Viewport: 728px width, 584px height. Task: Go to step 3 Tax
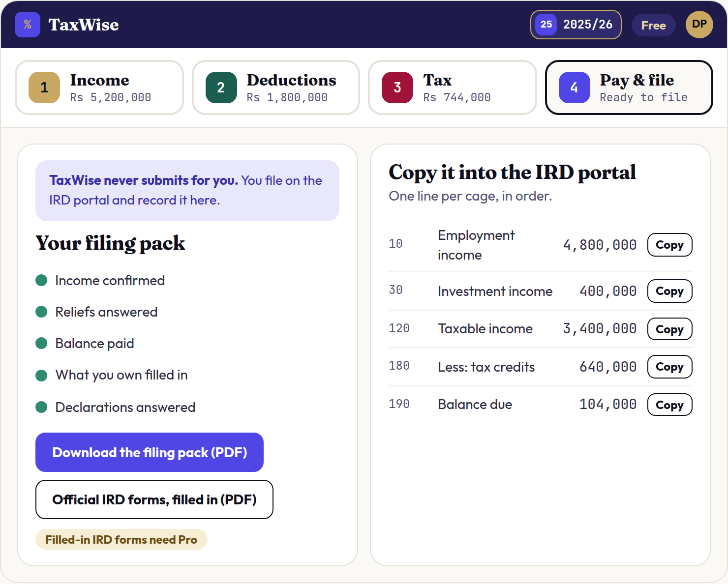[x=453, y=88]
